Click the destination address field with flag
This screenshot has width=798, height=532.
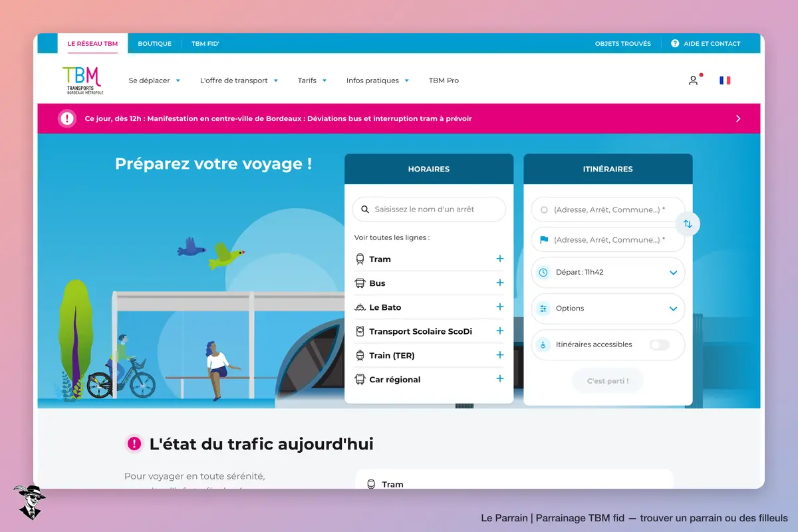(x=608, y=240)
